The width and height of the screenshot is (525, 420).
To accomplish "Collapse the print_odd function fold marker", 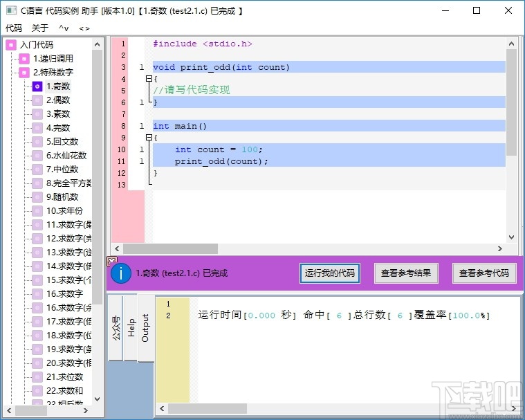I will pos(149,79).
